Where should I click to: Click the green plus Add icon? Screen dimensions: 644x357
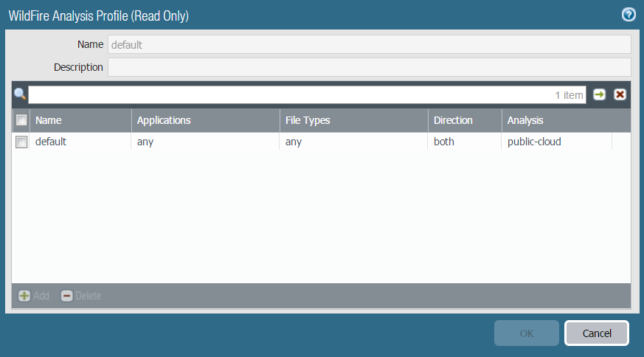click(24, 295)
